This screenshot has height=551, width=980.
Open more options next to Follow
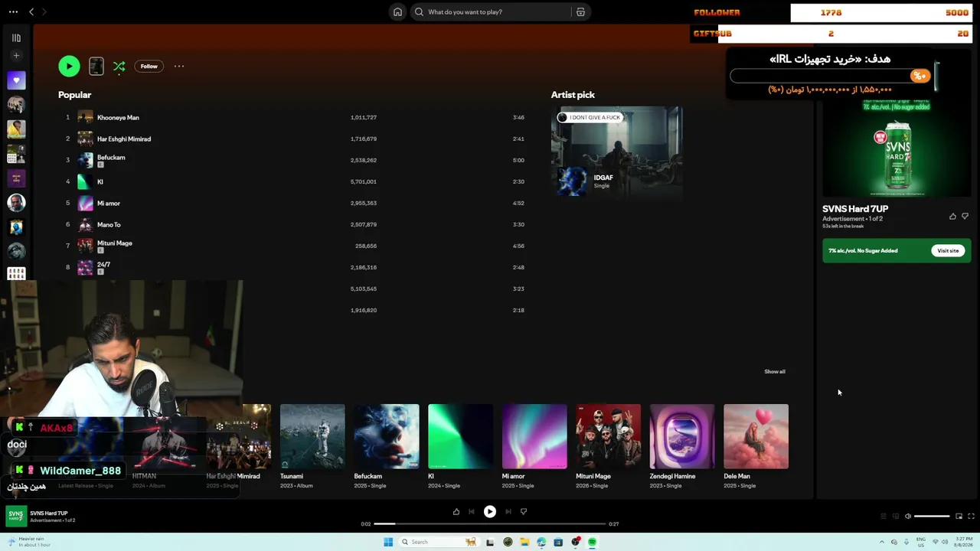[179, 67]
